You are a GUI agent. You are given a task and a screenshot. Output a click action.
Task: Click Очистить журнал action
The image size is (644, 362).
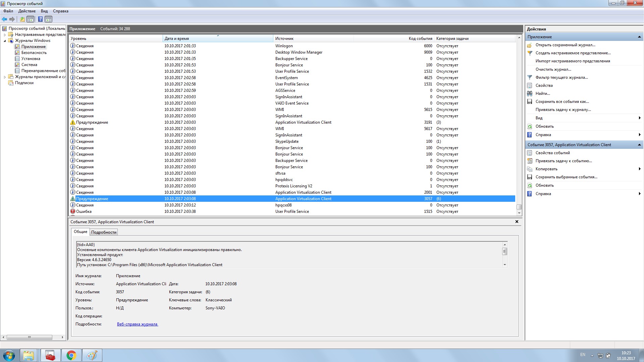coord(553,69)
